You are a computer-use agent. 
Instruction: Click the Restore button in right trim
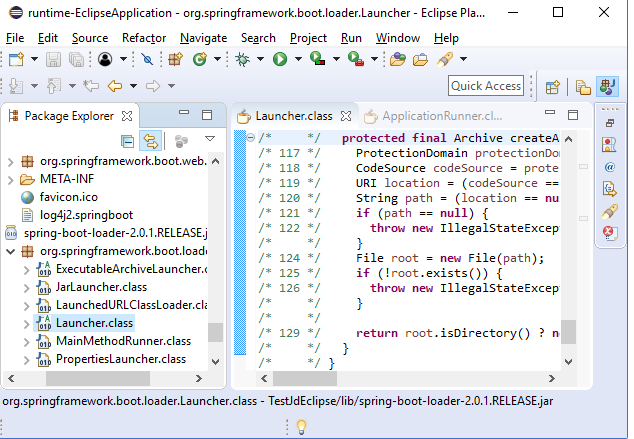(x=610, y=123)
